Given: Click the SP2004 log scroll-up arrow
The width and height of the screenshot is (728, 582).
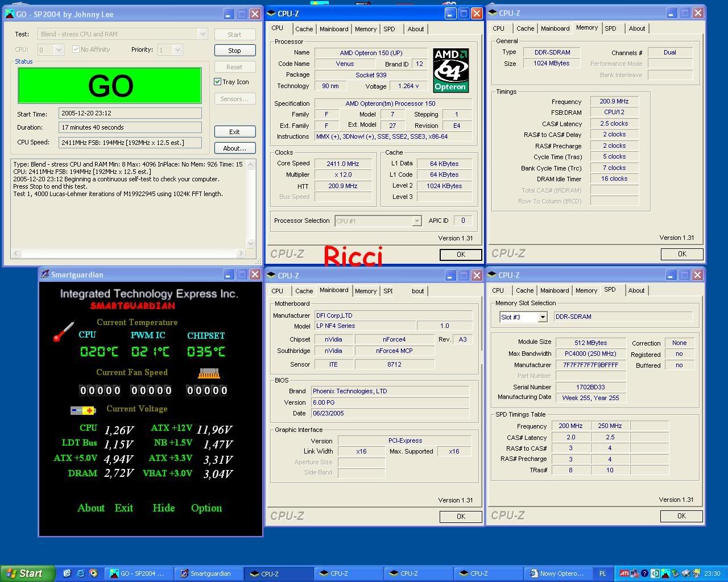Looking at the screenshot, I should click(x=251, y=165).
